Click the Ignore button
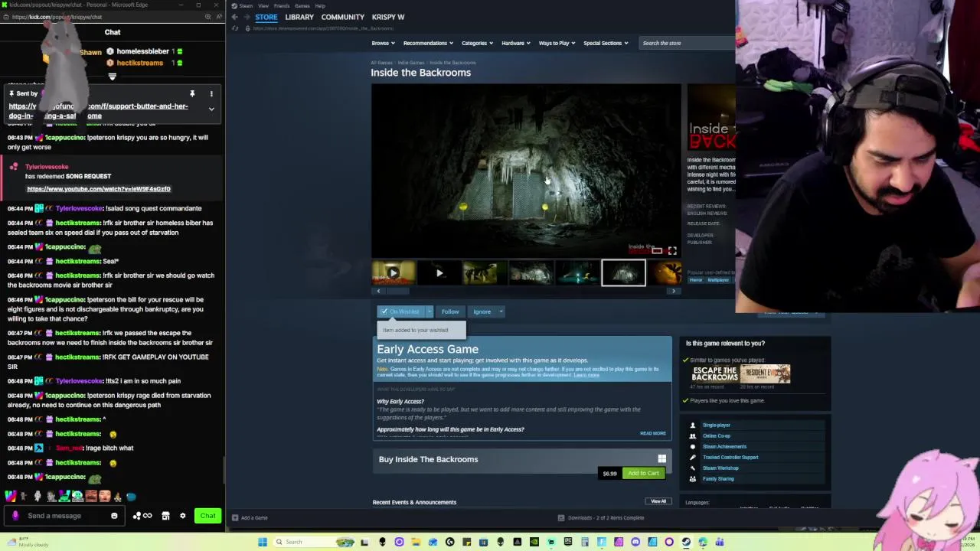Image resolution: width=980 pixels, height=551 pixels. point(482,311)
